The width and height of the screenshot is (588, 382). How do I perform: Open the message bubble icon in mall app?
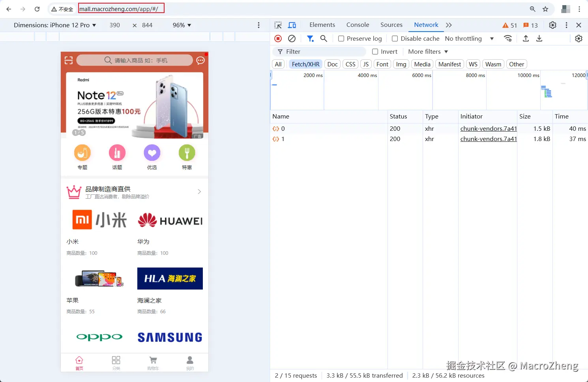[200, 60]
